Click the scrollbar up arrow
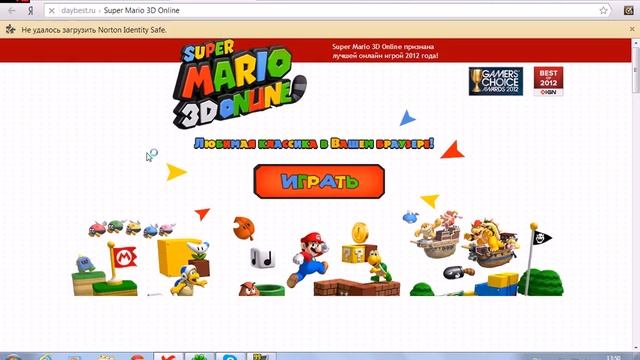Screen dimensions: 640x360 point(636,42)
